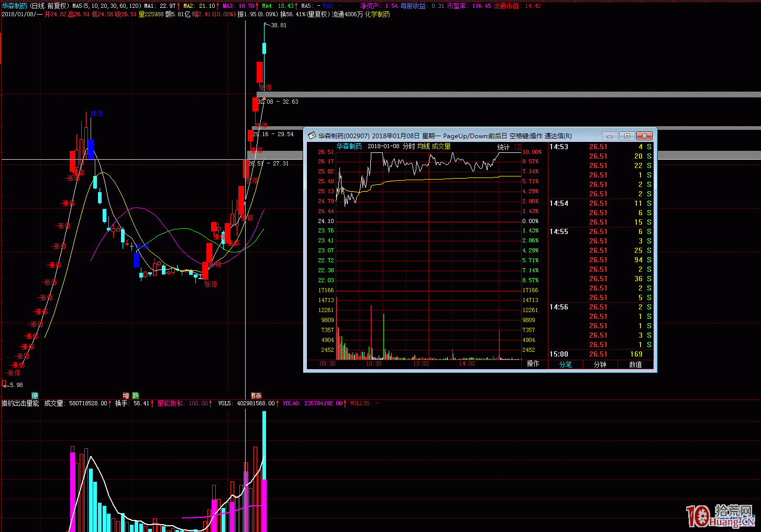Click 华森制药 name inside intraday popup
The image size is (761, 532).
pos(349,147)
